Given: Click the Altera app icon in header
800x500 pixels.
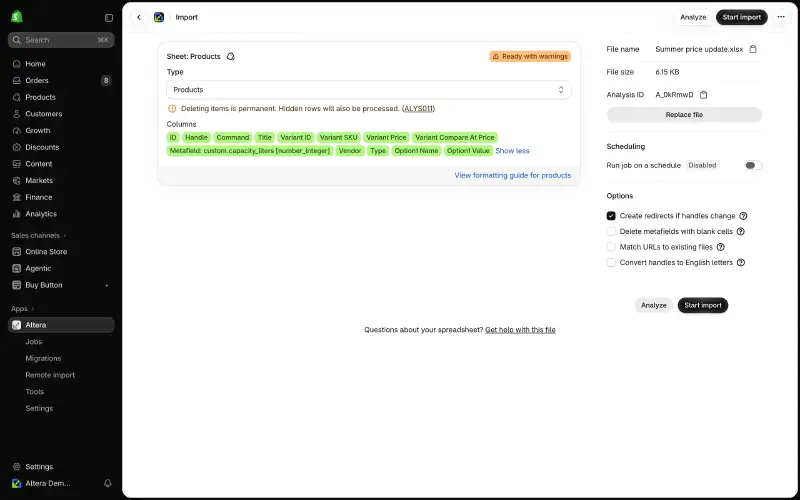Looking at the screenshot, I should pyautogui.click(x=159, y=17).
